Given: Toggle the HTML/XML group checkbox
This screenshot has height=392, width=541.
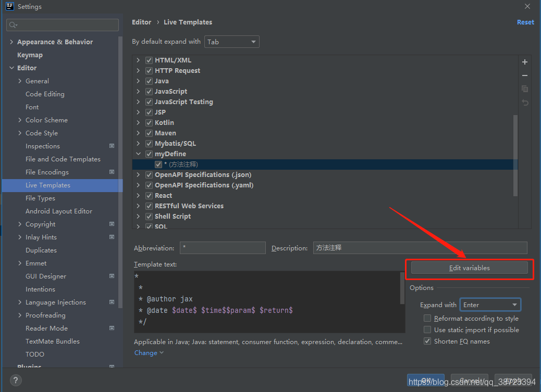Looking at the screenshot, I should click(149, 60).
